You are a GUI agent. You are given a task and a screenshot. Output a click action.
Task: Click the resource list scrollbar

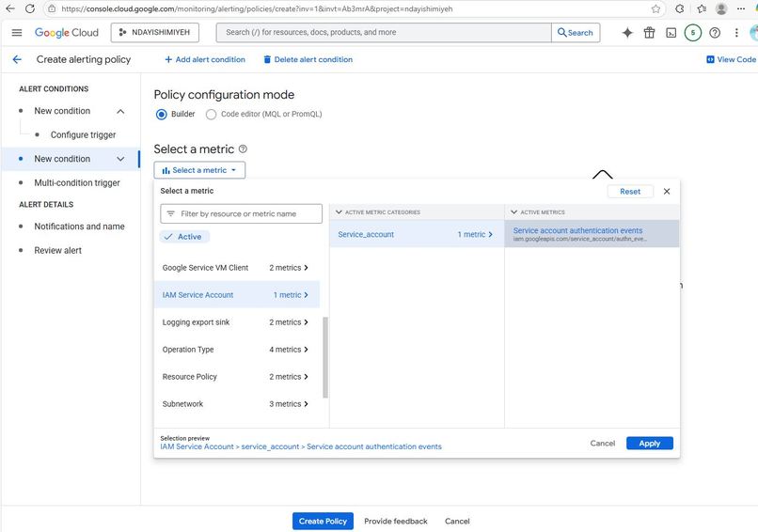[x=324, y=357]
